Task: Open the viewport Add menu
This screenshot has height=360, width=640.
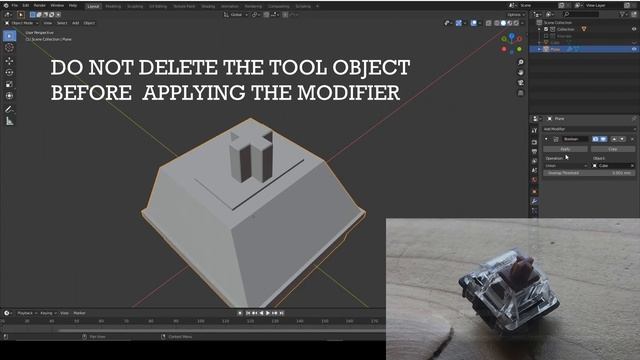Action: click(76, 23)
